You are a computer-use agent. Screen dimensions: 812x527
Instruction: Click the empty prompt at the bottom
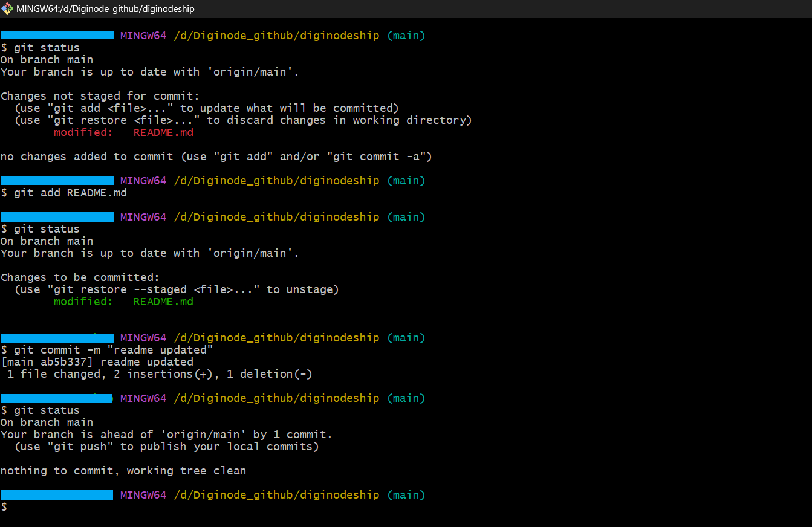12,507
